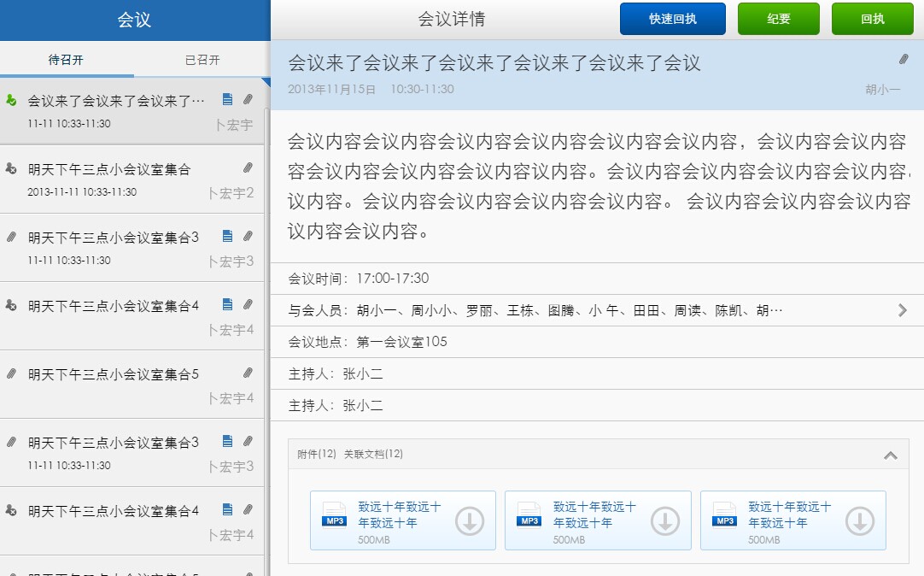924x576 pixels.
Task: Click document icon on lower 明天下午三点小会议室集合4 row
Action: [x=227, y=510]
